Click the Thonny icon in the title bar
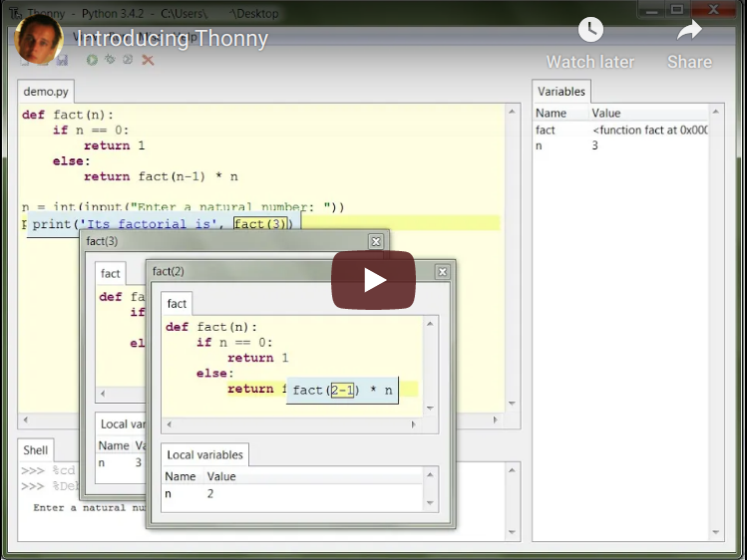747x560 pixels. 15,13
